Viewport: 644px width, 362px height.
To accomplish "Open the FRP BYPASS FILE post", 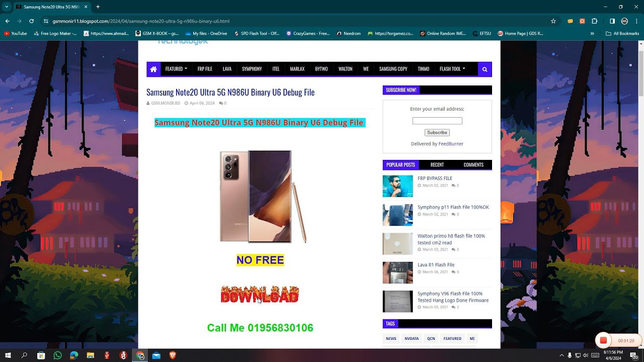I will [x=435, y=178].
